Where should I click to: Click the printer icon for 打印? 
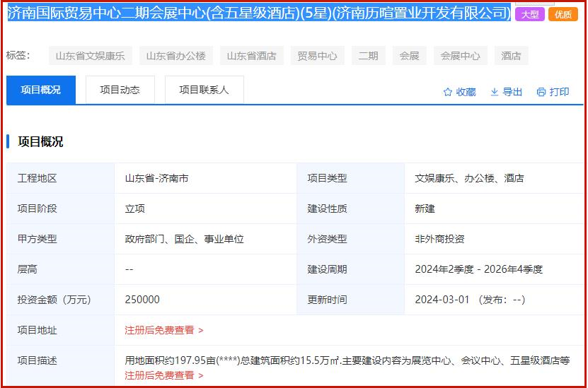(541, 92)
